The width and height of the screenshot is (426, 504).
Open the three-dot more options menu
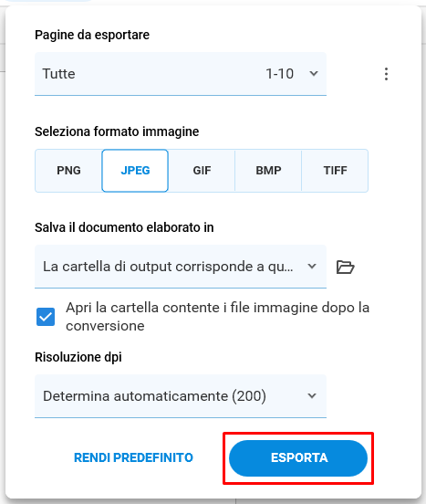point(386,74)
